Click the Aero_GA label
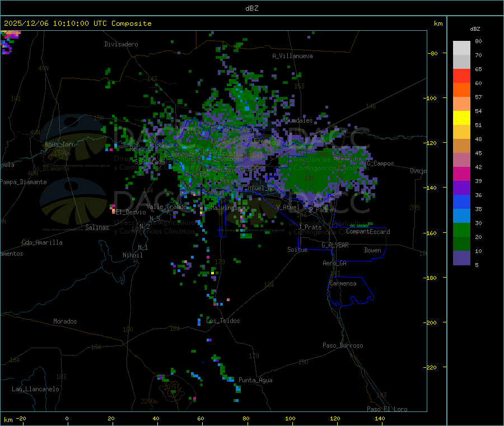504x426 pixels. point(335,263)
